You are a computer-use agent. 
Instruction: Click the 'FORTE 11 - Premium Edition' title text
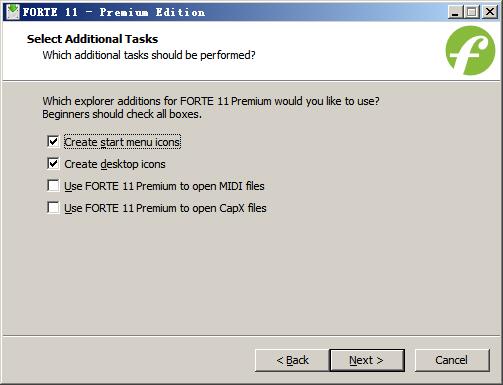pyautogui.click(x=114, y=12)
